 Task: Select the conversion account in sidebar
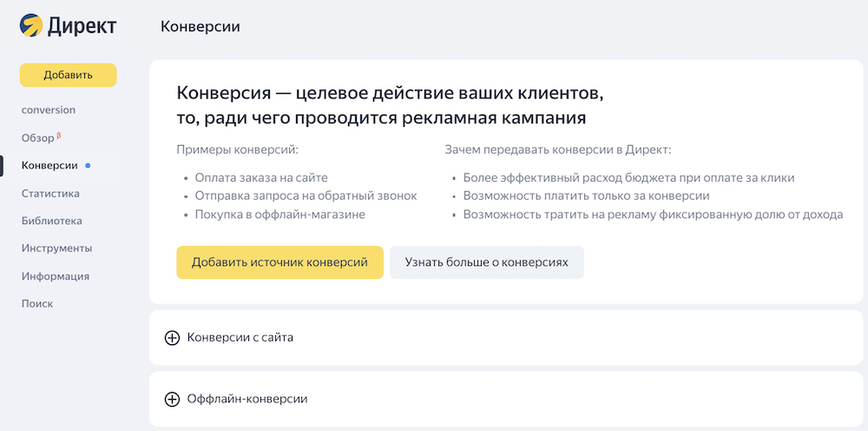pos(49,109)
